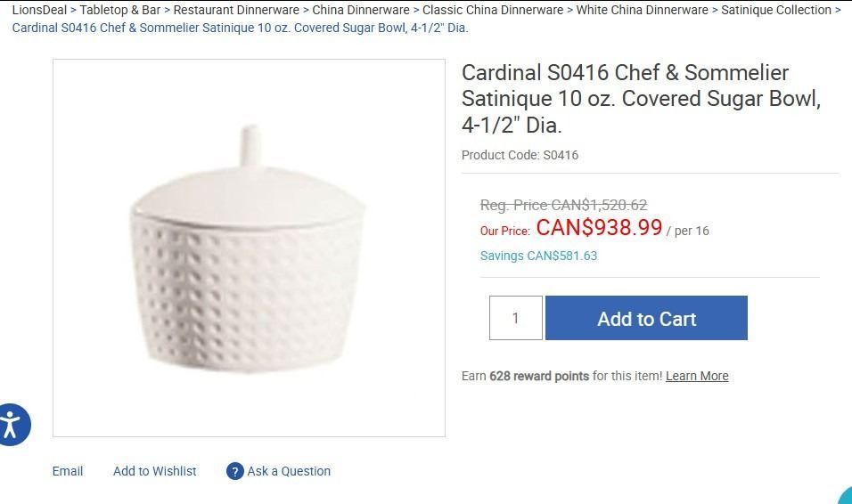Click the teal chat bubble corner icon
852x504 pixels.
pos(846,496)
